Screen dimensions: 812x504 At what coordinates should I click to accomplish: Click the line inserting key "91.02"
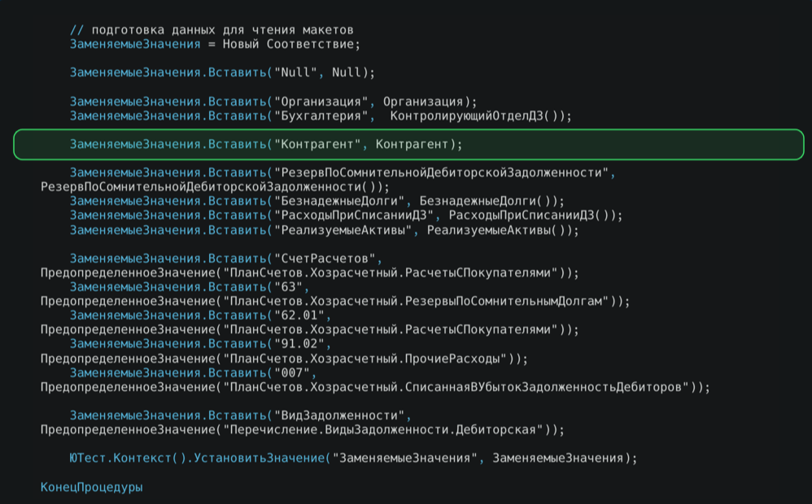pyautogui.click(x=200, y=344)
